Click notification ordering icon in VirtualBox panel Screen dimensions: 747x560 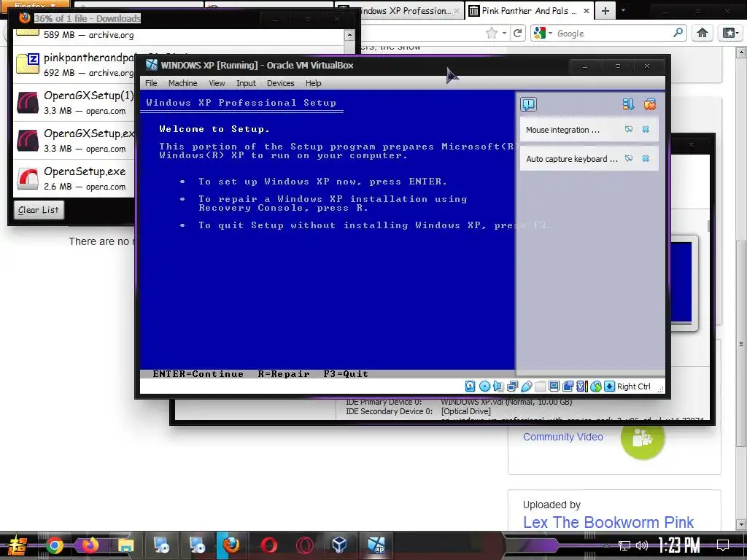[x=628, y=104]
